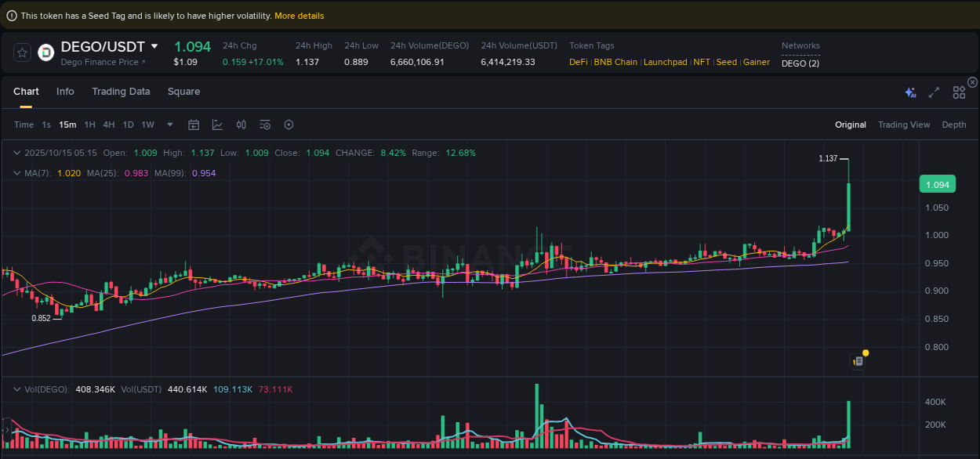Expand the chart to fullscreen
Image resolution: width=980 pixels, height=459 pixels.
point(934,92)
